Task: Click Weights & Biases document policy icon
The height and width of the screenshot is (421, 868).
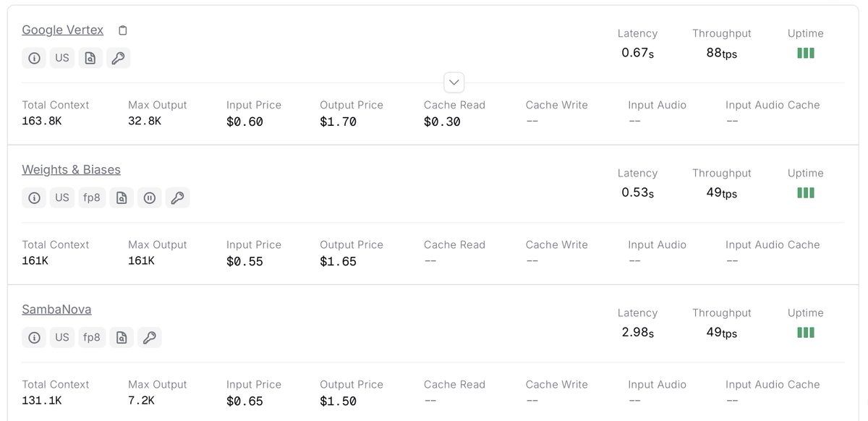Action: click(122, 197)
